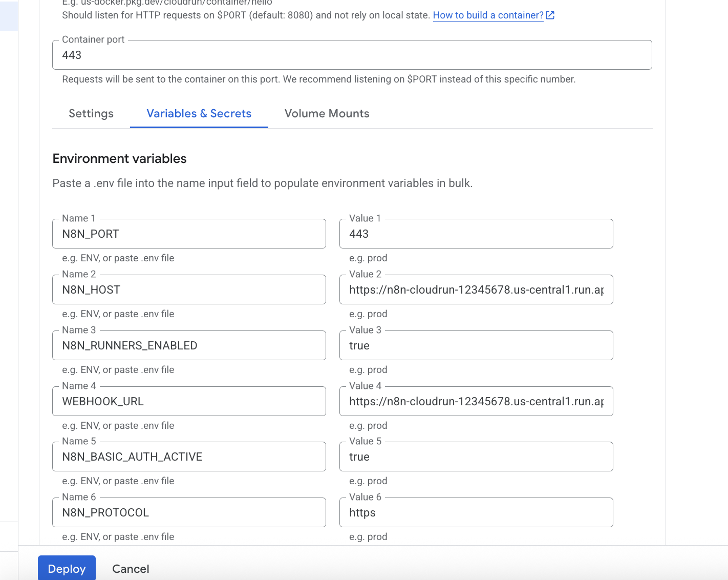Open the Volume Mounts tab
This screenshot has height=580, width=728.
pos(327,114)
